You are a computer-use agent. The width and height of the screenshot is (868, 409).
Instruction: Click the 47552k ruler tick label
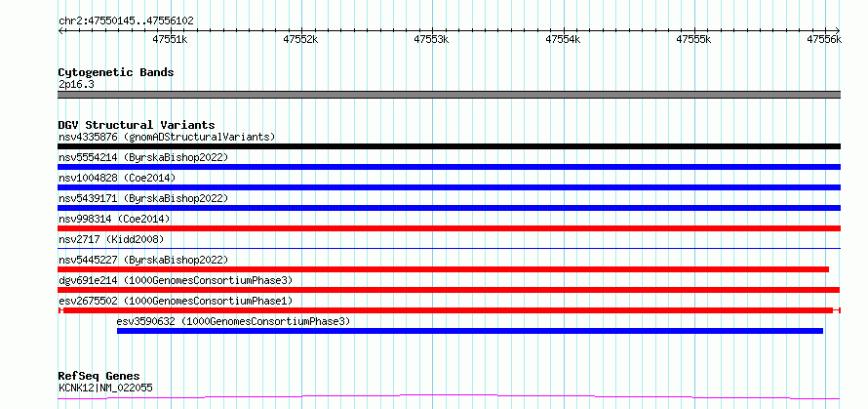300,39
